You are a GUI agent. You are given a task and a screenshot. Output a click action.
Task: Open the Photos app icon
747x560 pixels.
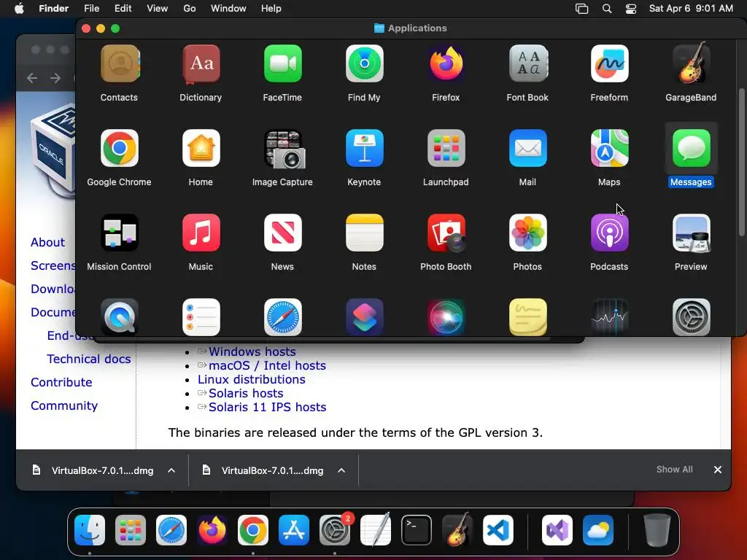coord(528,233)
